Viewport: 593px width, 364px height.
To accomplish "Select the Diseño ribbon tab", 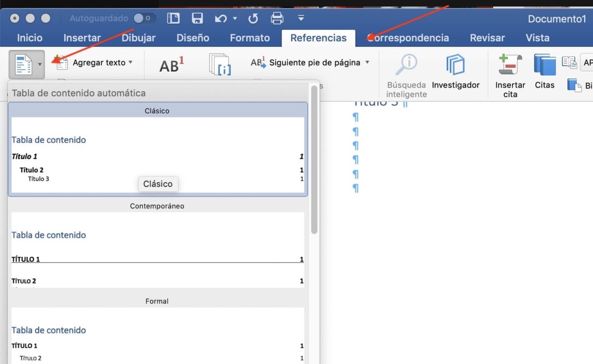I will pos(193,38).
